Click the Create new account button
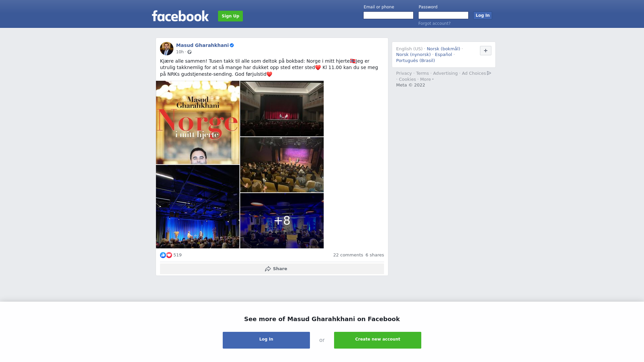 tap(378, 340)
